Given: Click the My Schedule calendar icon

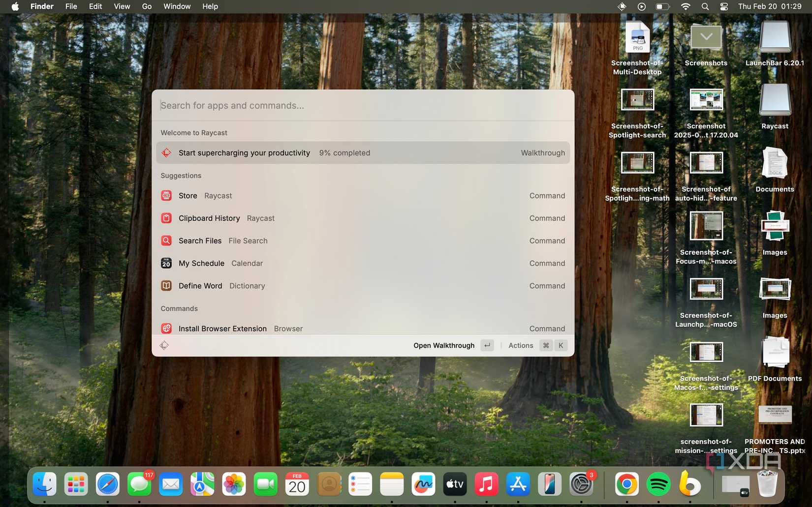Looking at the screenshot, I should 166,263.
